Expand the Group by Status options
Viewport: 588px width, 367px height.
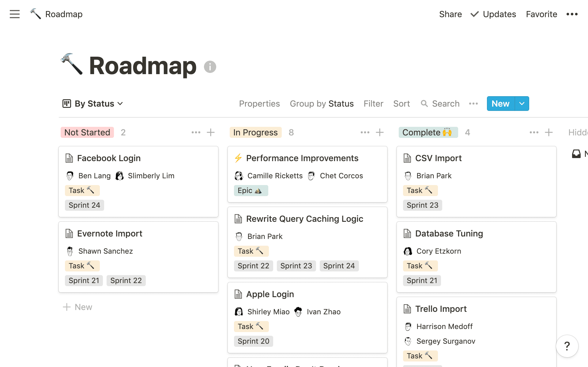321,103
